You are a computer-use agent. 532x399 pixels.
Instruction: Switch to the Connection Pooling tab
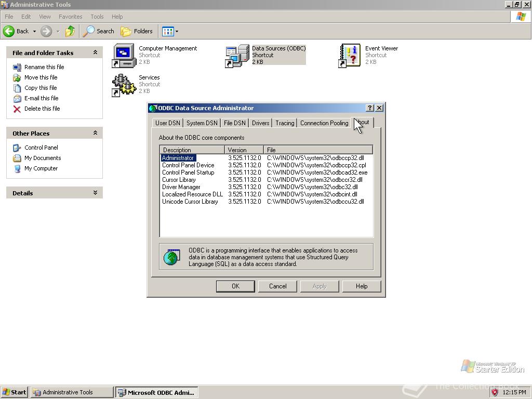[x=324, y=123]
